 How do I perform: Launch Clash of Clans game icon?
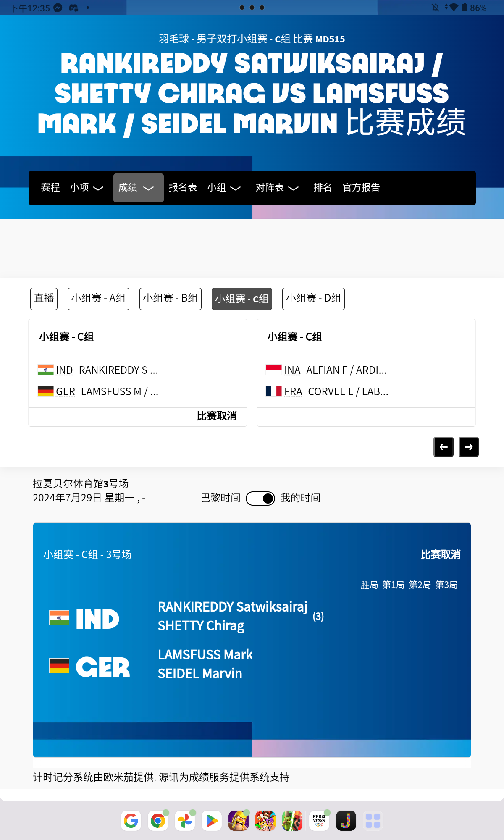(x=239, y=821)
